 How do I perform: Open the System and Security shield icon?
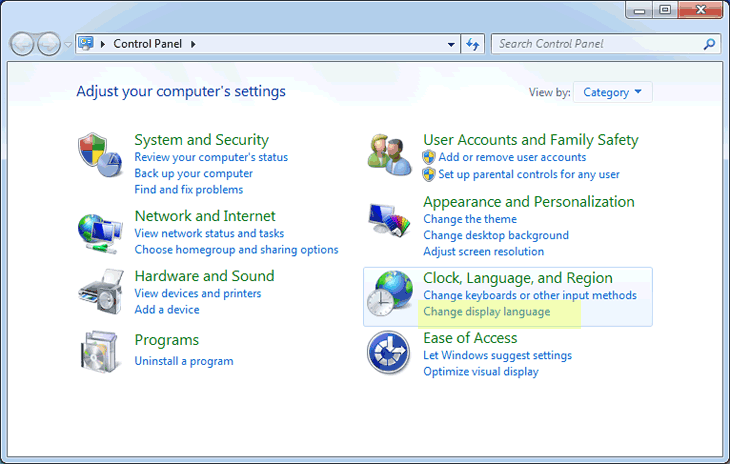click(x=100, y=155)
